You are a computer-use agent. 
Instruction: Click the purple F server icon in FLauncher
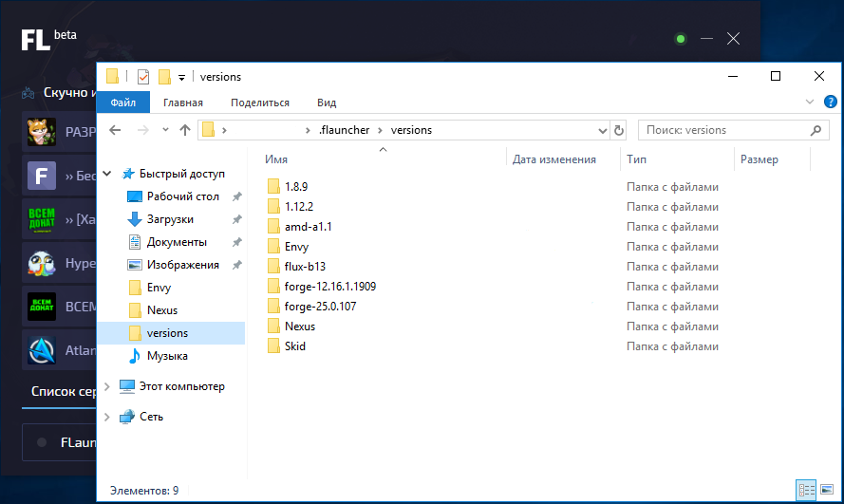click(42, 176)
